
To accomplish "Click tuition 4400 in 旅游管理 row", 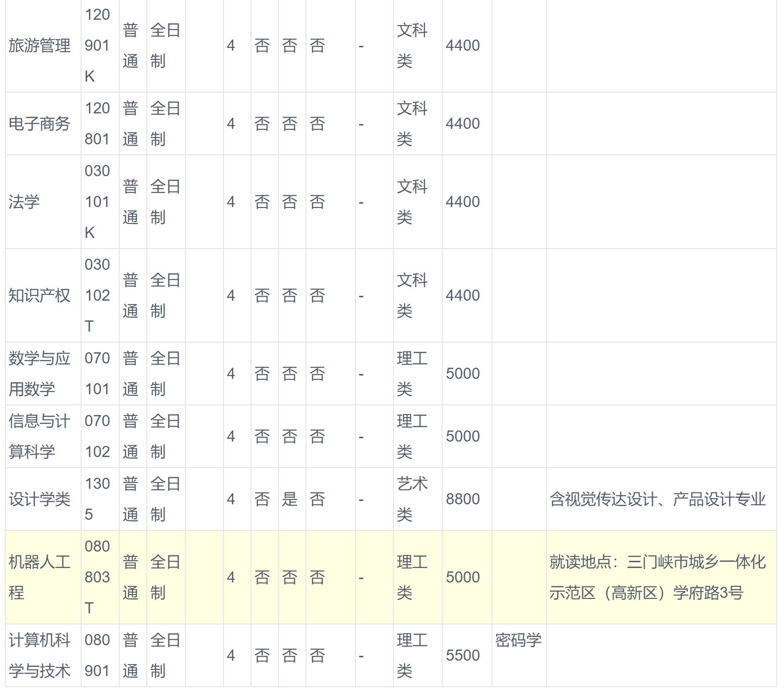I will click(462, 46).
